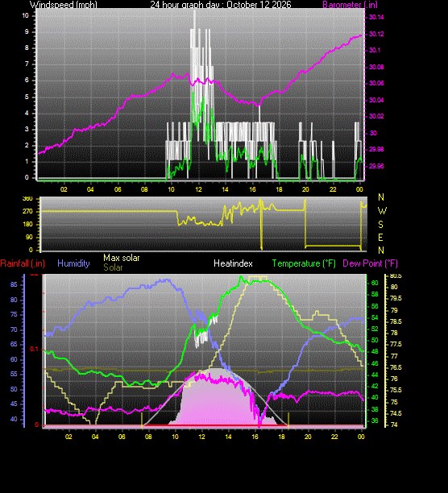Screen dimensions: 448x493
Task: Click humidity axis value 65
Action: [x=14, y=344]
